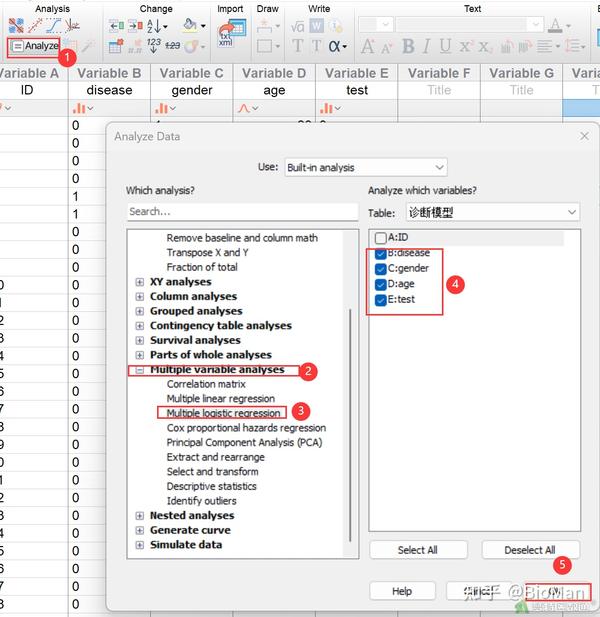Expand the Survival analyses tree node
This screenshot has width=600, height=617.
click(140, 340)
